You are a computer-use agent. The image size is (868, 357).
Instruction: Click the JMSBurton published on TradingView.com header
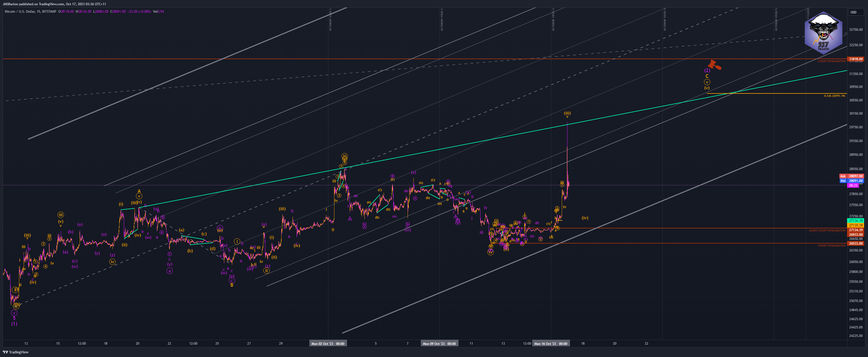(x=54, y=4)
